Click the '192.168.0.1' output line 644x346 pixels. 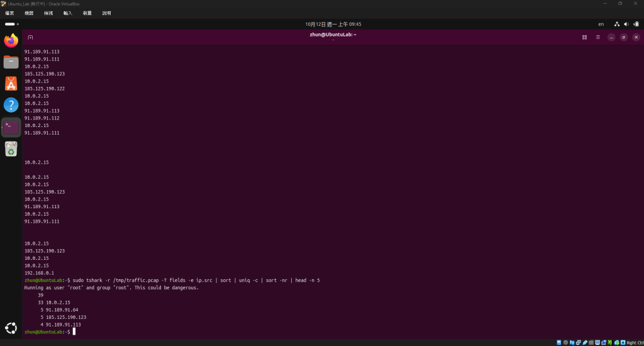coord(39,273)
